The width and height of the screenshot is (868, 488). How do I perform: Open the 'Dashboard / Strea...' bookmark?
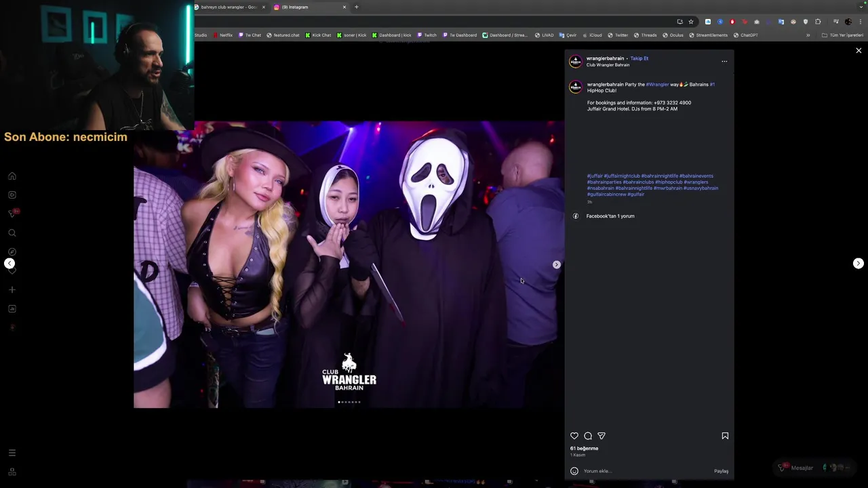(x=505, y=35)
